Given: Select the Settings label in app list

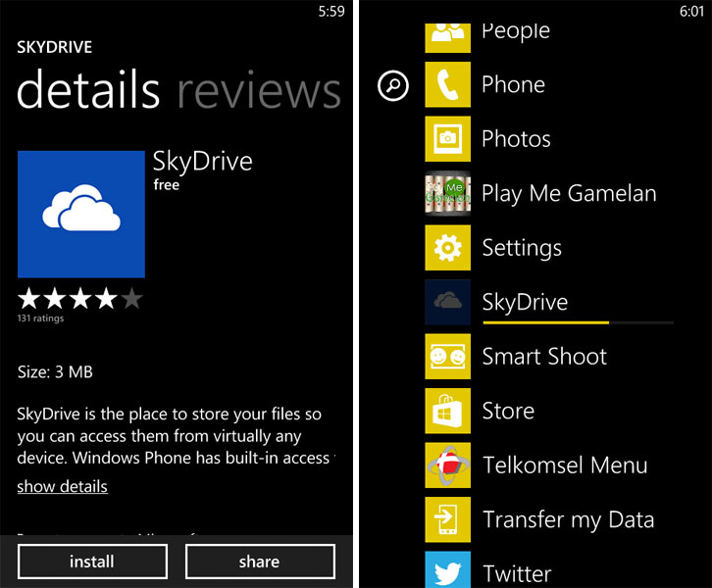Looking at the screenshot, I should (x=522, y=249).
